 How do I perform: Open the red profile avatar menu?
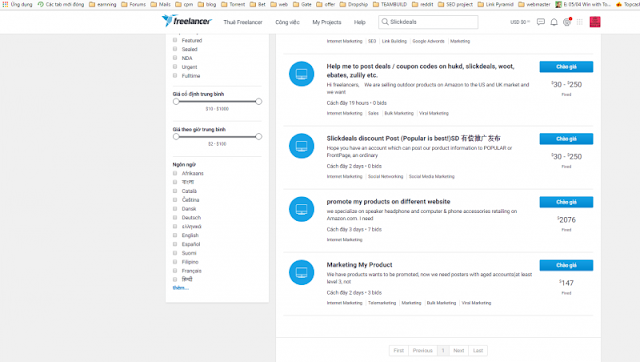click(595, 22)
